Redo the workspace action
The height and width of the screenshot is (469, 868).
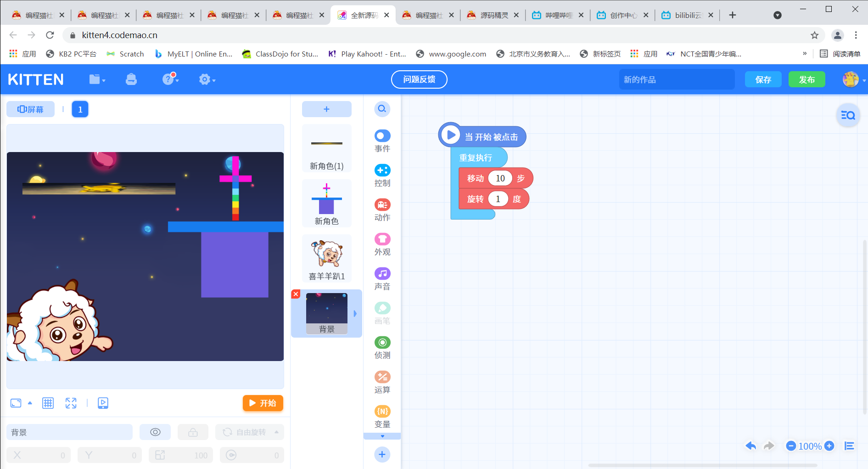(x=769, y=446)
